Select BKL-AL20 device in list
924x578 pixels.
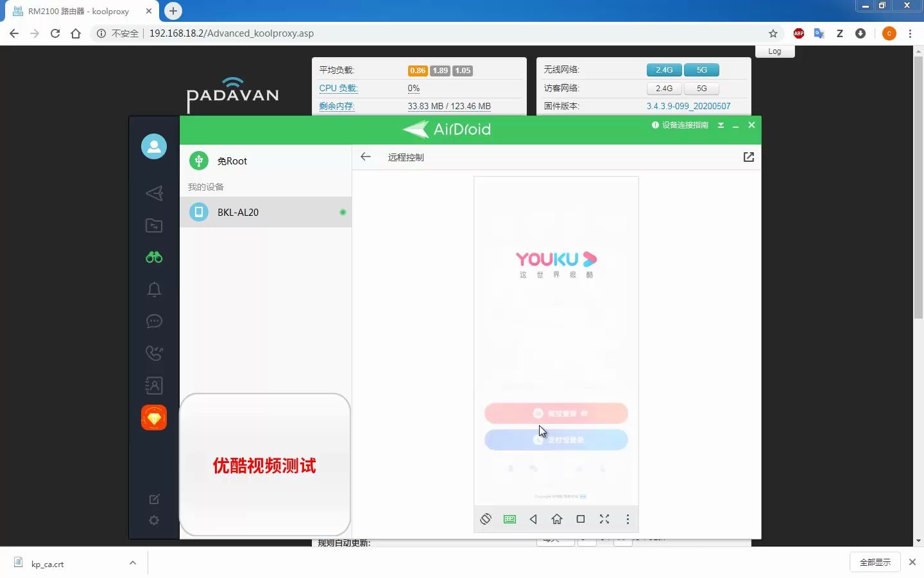point(266,212)
